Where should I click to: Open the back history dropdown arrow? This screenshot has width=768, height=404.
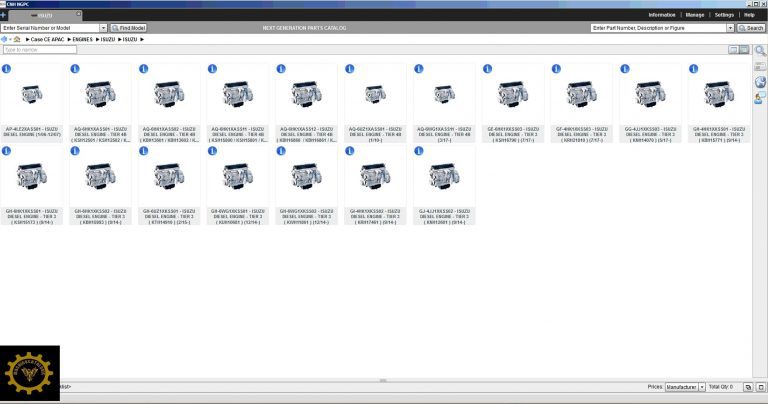point(10,39)
